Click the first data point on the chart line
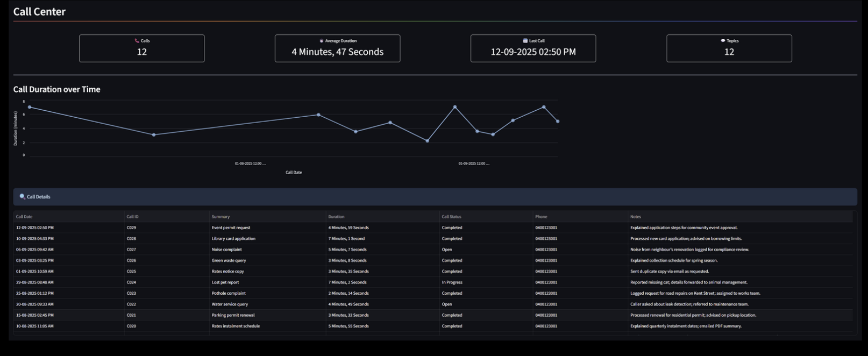The image size is (868, 356). pos(30,108)
